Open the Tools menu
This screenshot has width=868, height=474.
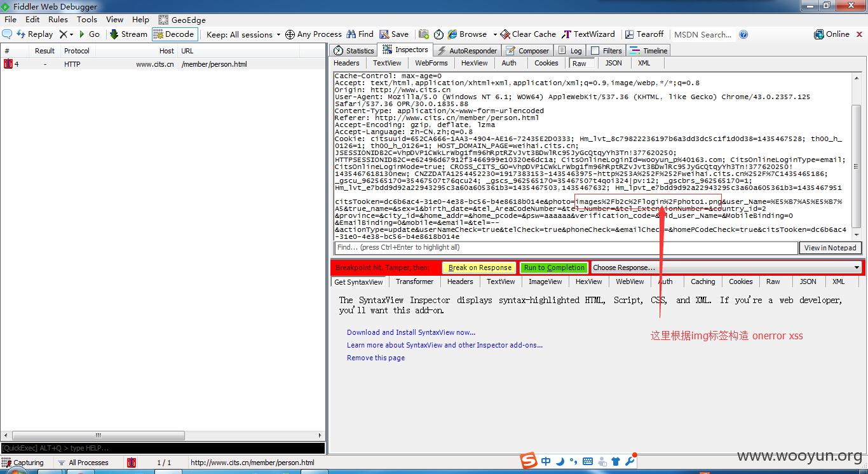coord(87,20)
